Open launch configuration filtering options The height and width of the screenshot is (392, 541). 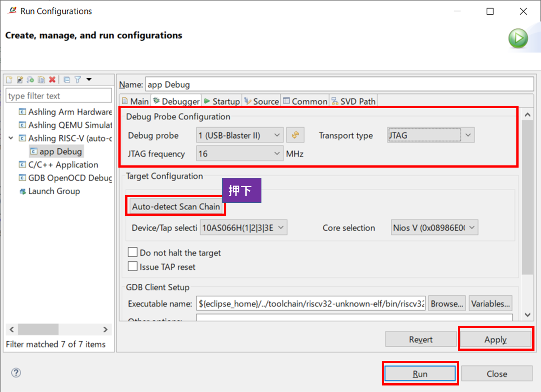pyautogui.click(x=77, y=80)
